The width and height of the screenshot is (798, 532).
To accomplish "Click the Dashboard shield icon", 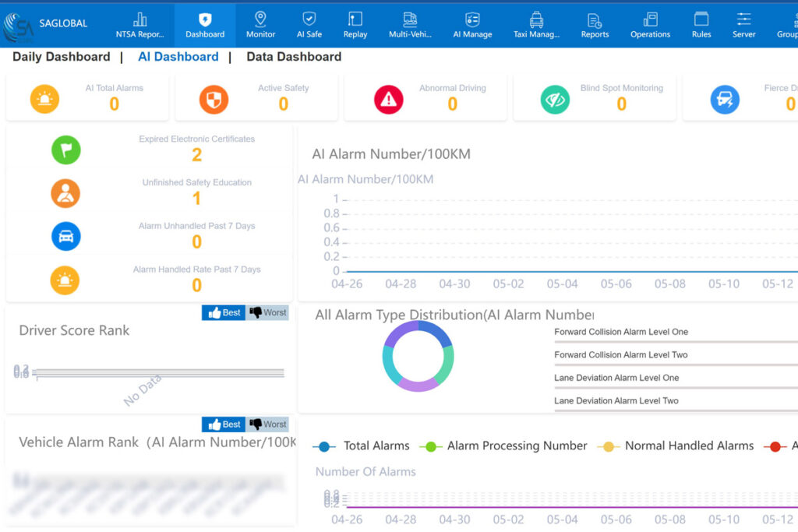I will 205,19.
